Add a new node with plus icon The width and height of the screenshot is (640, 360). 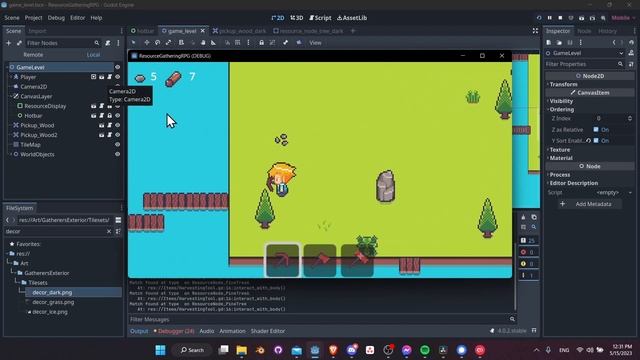pyautogui.click(x=9, y=43)
